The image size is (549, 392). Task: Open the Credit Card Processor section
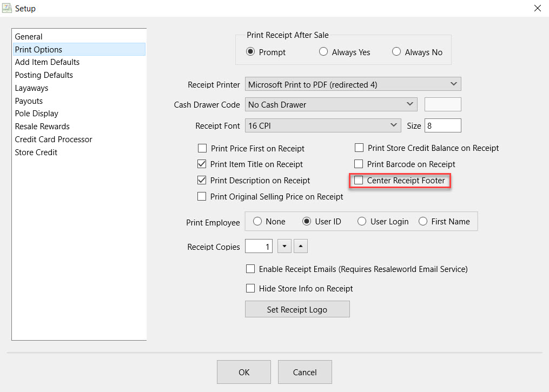click(53, 139)
